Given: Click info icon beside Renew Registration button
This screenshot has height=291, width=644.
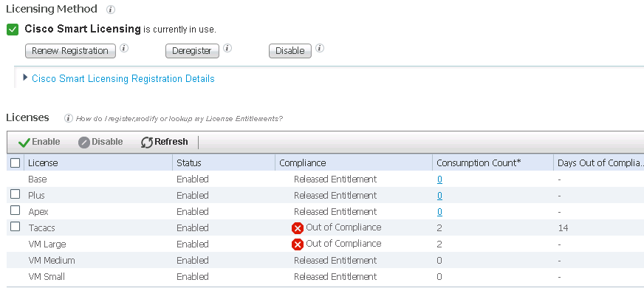Looking at the screenshot, I should 124,48.
